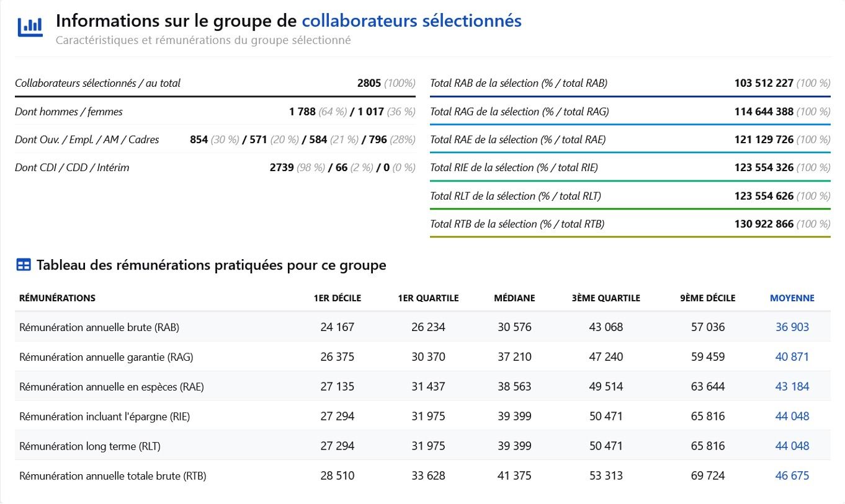Select the 9ÈME DÉCILE column header
The width and height of the screenshot is (845, 504).
[x=708, y=298]
